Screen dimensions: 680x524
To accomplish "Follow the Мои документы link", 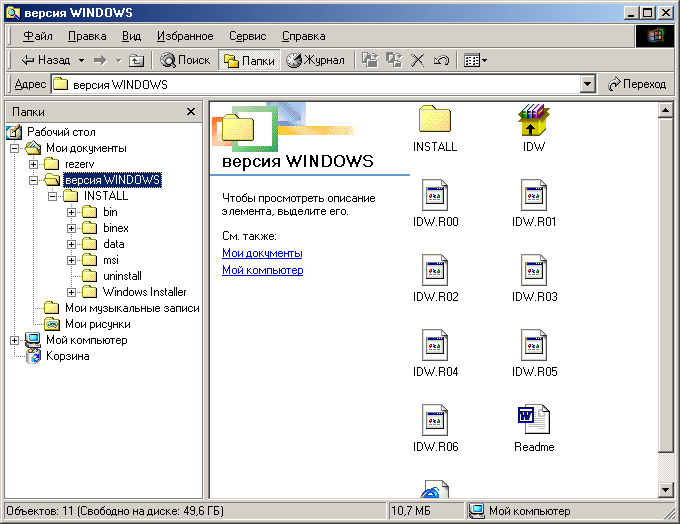I will click(x=262, y=253).
